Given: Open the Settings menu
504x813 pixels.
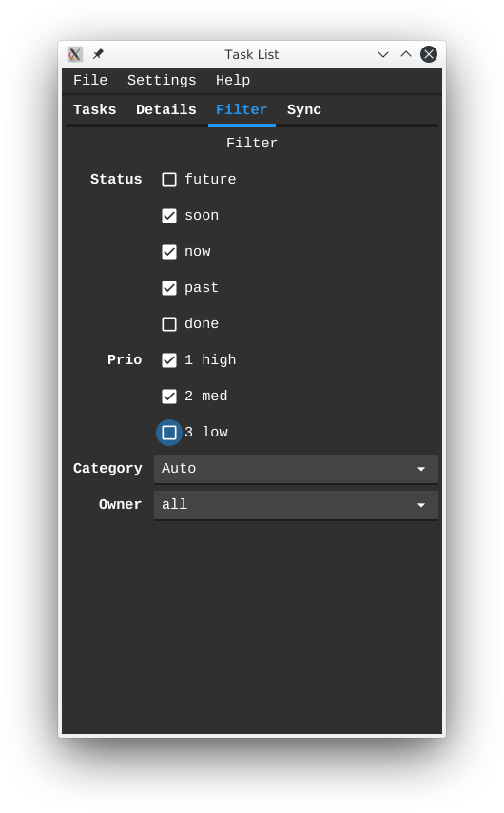Looking at the screenshot, I should 162,81.
